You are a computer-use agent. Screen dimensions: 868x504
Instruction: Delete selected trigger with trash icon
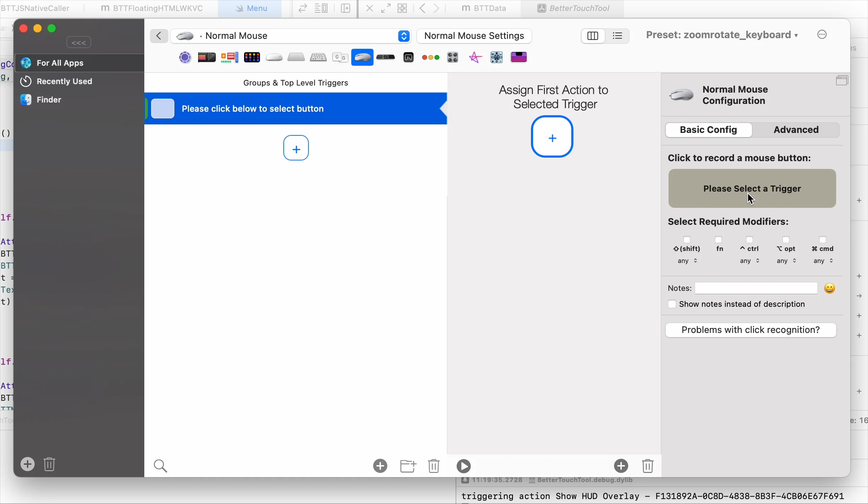coord(434,466)
